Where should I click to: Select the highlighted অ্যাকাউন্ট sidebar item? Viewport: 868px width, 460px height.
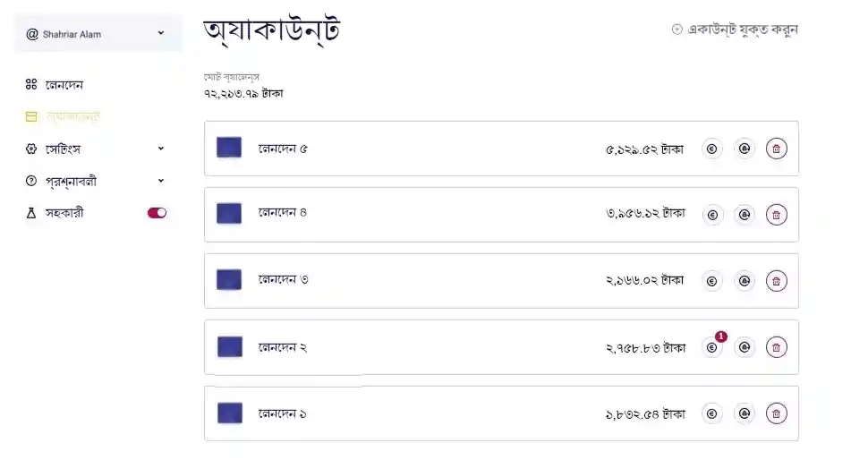(72, 116)
